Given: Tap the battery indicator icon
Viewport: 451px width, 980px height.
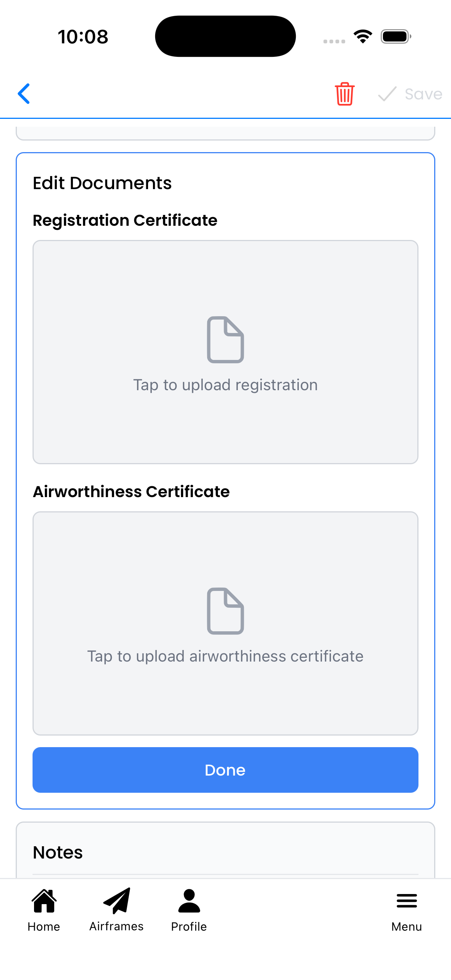Looking at the screenshot, I should coord(395,37).
